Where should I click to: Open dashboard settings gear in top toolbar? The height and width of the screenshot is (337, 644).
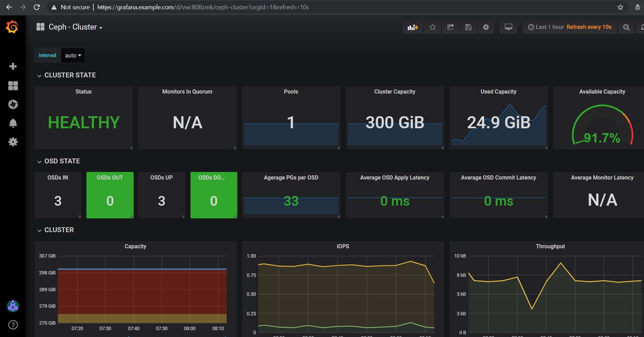tap(486, 27)
